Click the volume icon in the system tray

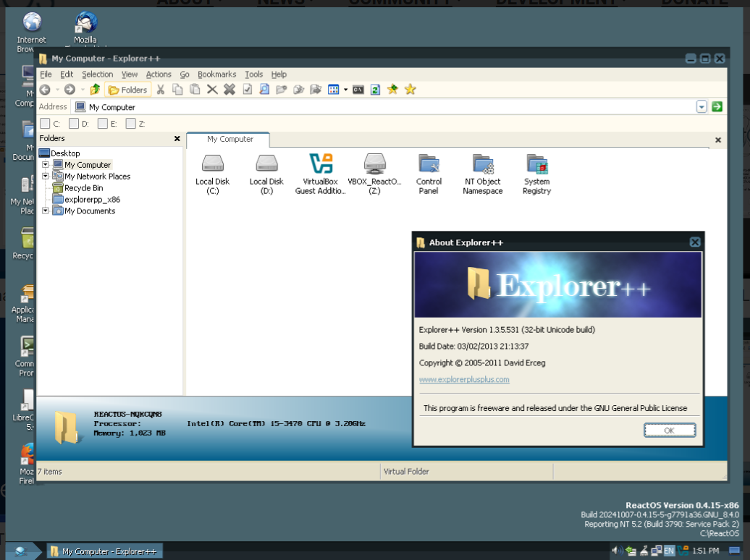(616, 550)
